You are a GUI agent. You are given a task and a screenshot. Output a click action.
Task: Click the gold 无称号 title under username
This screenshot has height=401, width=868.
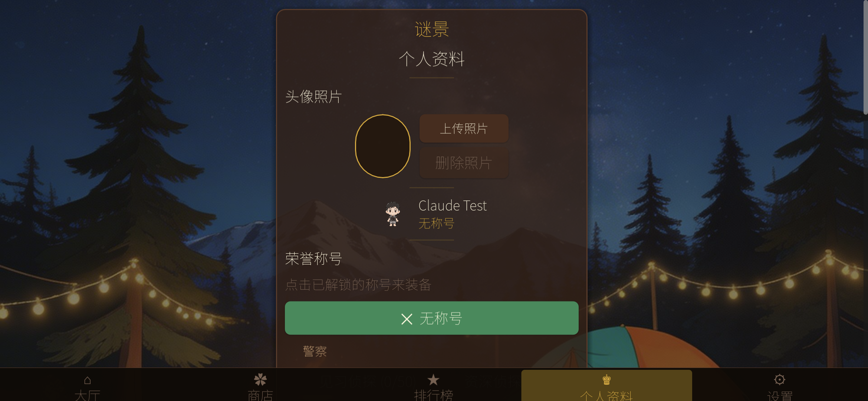click(436, 223)
